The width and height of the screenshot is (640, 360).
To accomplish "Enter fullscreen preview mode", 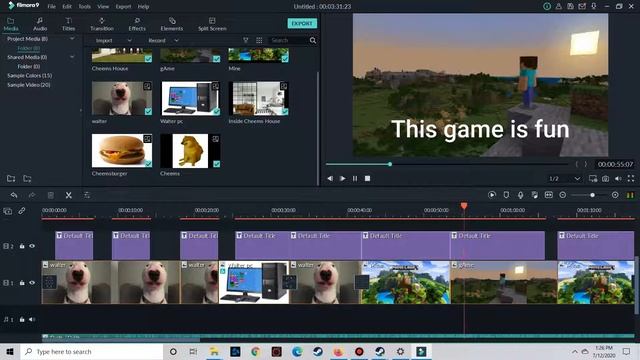I will coord(631,178).
